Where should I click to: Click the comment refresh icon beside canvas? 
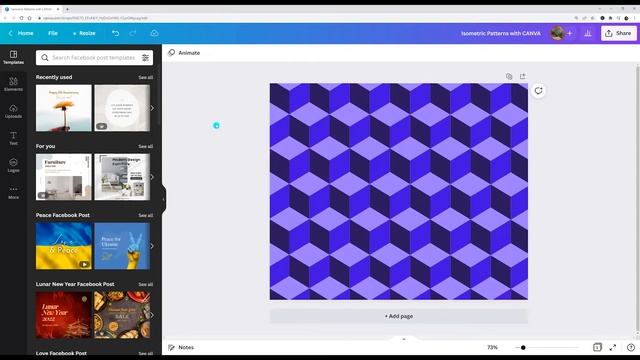point(538,91)
